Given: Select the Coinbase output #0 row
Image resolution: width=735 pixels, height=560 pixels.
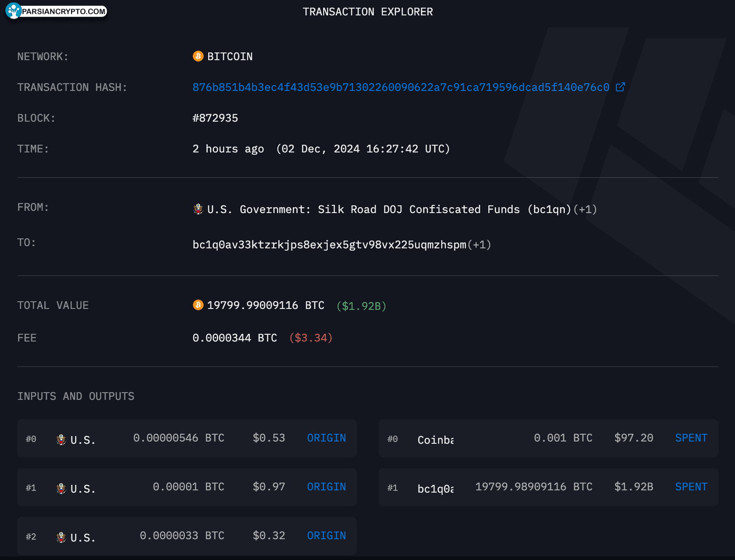Looking at the screenshot, I should pyautogui.click(x=549, y=438).
